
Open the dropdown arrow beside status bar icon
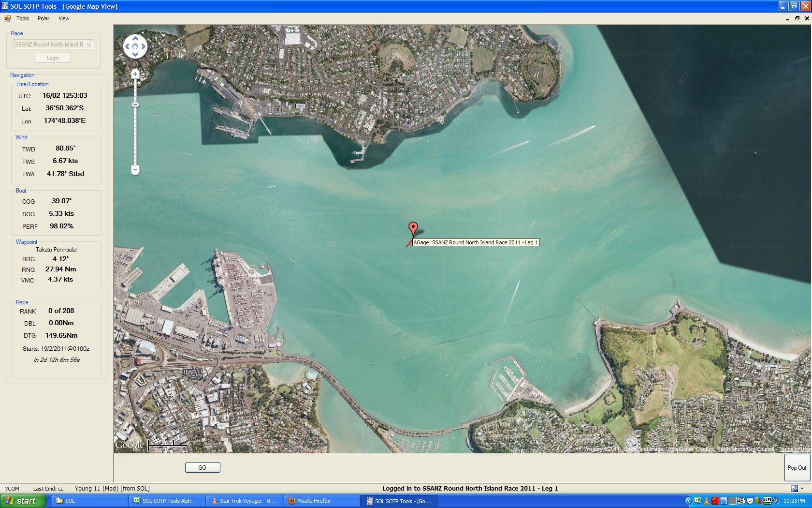click(802, 488)
